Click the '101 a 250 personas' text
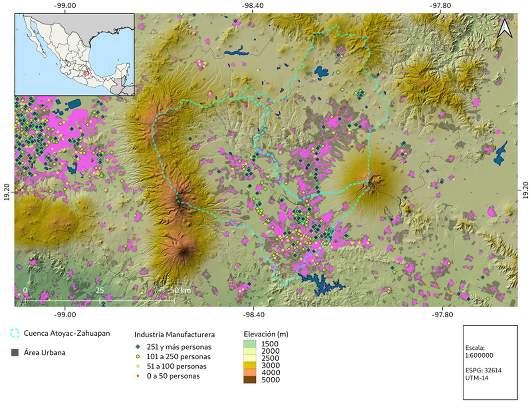This screenshot has height=411, width=532. point(178,356)
